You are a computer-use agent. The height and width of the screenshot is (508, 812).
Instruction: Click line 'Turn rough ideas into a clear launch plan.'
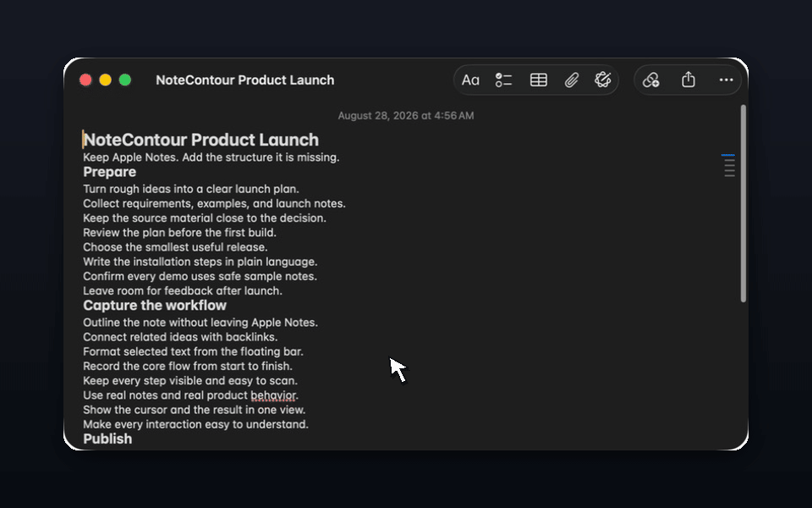point(191,189)
